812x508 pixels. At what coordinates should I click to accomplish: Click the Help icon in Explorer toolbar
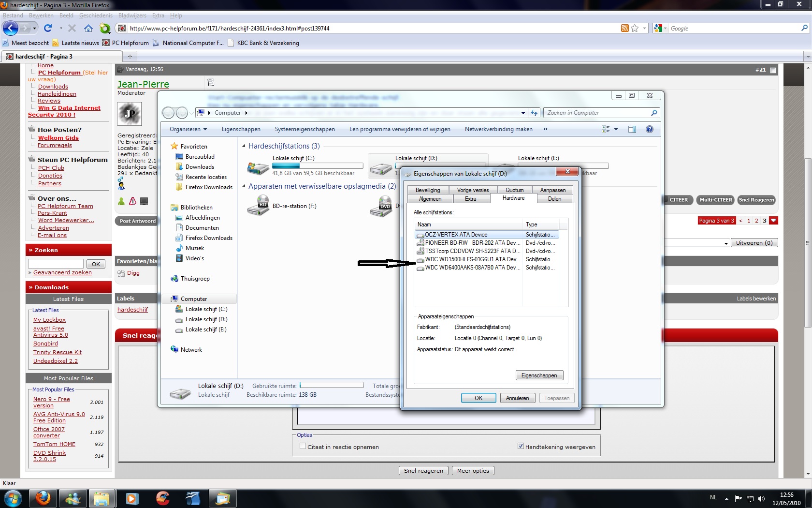[x=649, y=129]
